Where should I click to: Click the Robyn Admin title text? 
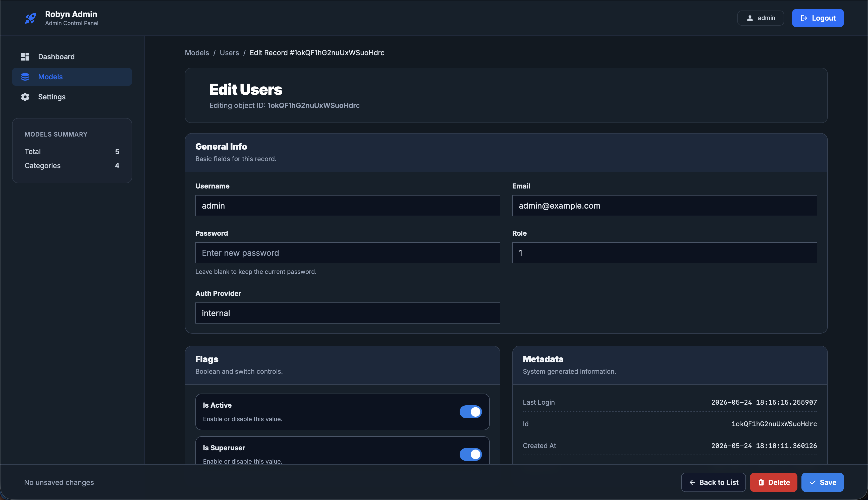[71, 14]
